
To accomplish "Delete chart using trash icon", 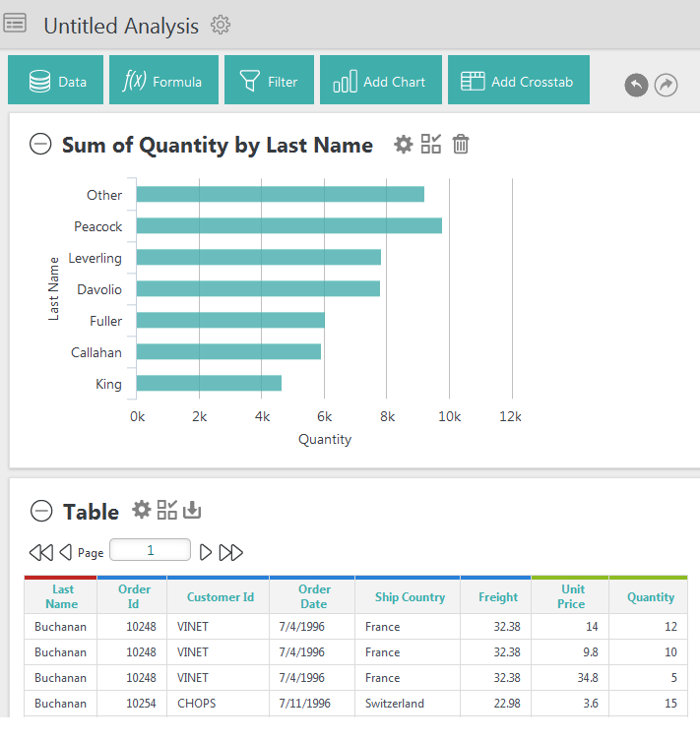I will point(461,144).
